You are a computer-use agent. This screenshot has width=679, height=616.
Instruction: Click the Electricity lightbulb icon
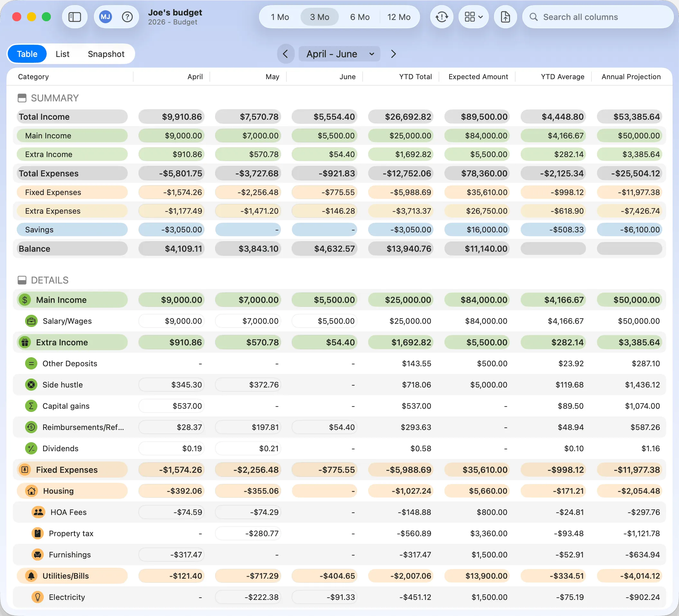[x=38, y=597]
